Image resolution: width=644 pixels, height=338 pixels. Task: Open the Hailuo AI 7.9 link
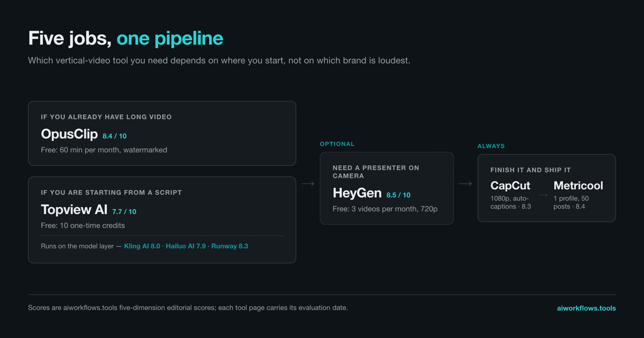point(186,246)
